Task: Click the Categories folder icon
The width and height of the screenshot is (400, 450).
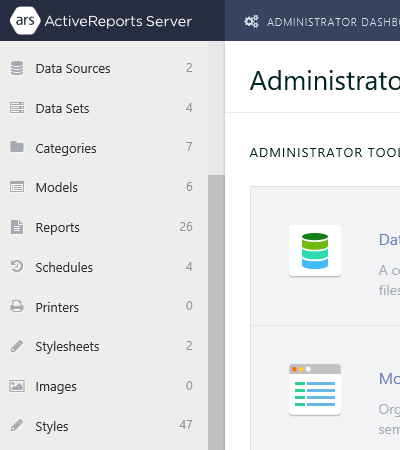Action: tap(17, 147)
